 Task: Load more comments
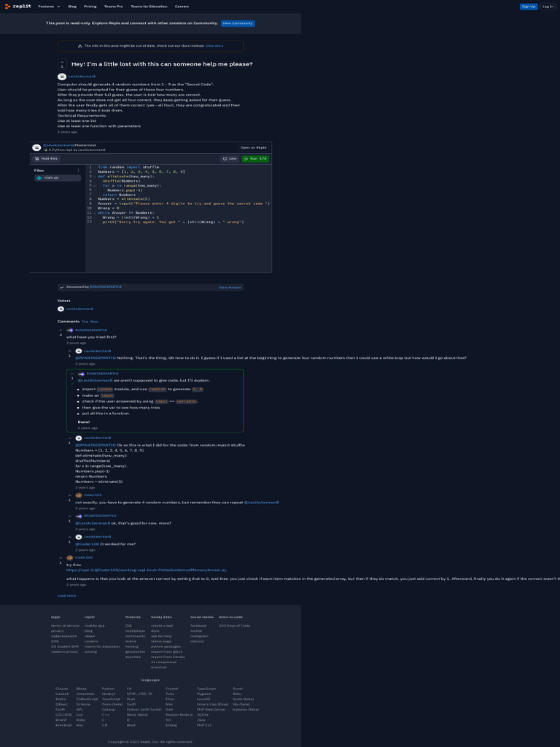click(x=66, y=595)
